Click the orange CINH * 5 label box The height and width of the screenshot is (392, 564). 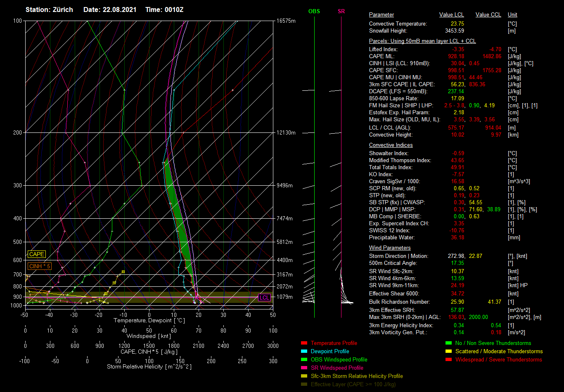(40, 267)
